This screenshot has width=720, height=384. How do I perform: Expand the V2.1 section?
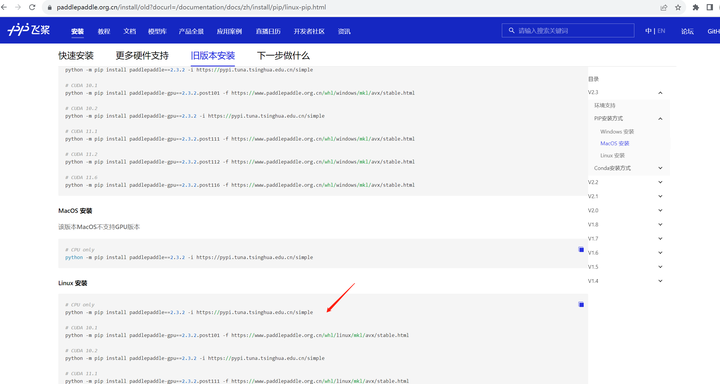tap(660, 196)
